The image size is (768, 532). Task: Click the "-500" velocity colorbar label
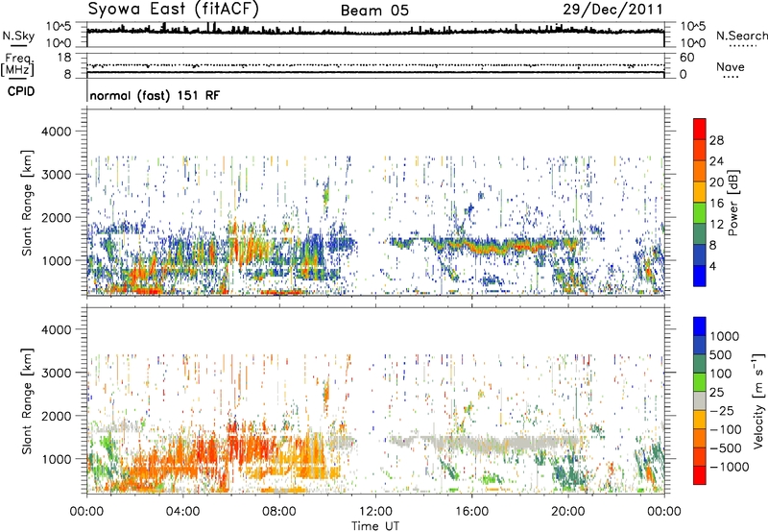pyautogui.click(x=725, y=448)
